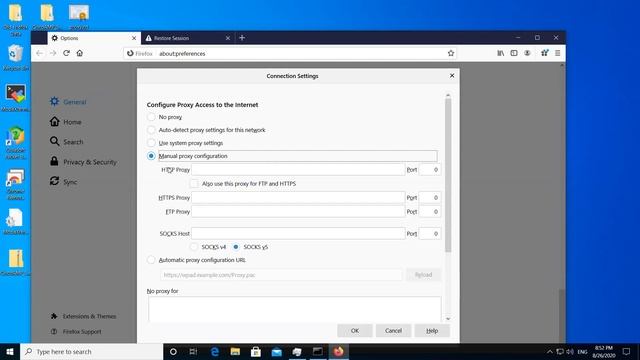Click the volume icon in system tray

coord(570,351)
